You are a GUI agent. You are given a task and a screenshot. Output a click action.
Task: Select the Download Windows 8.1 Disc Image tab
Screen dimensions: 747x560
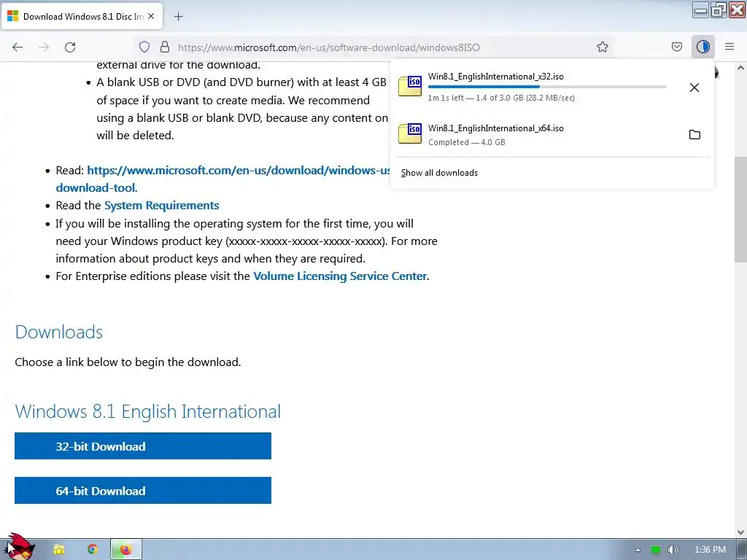(x=82, y=16)
